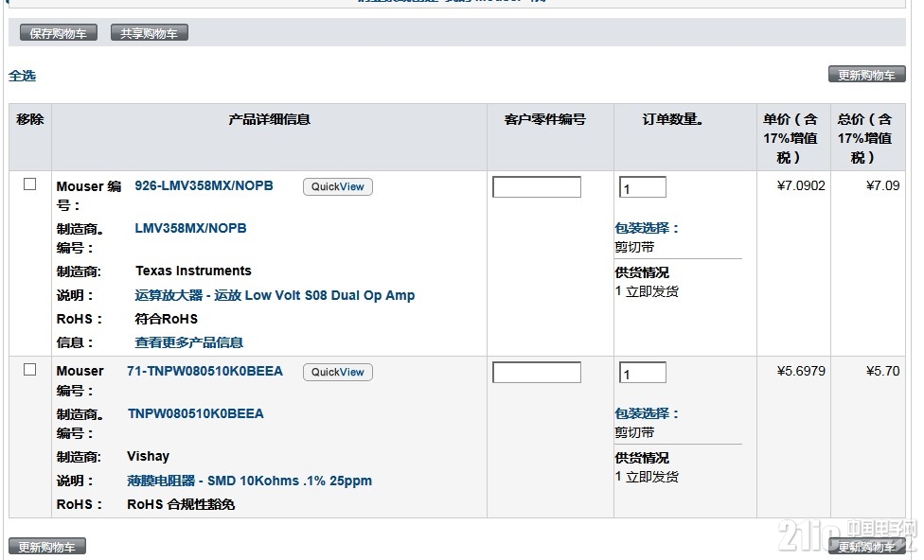Click the manufacturer name Texas Instruments
Viewport: 924px width, 560px height.
click(x=193, y=271)
